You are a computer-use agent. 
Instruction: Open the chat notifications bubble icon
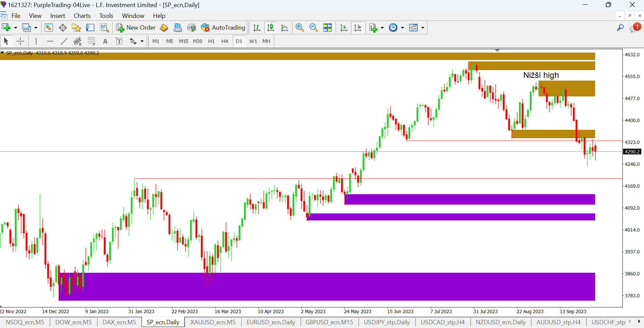coord(635,28)
